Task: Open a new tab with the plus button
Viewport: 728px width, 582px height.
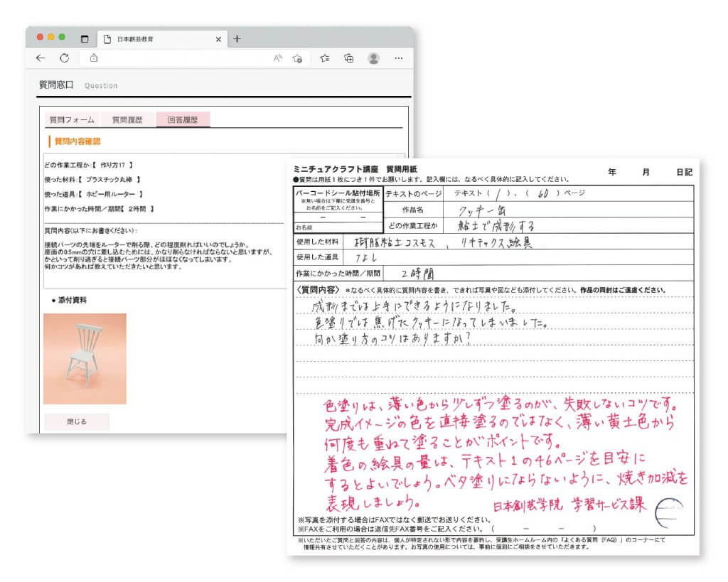Action: (x=237, y=39)
